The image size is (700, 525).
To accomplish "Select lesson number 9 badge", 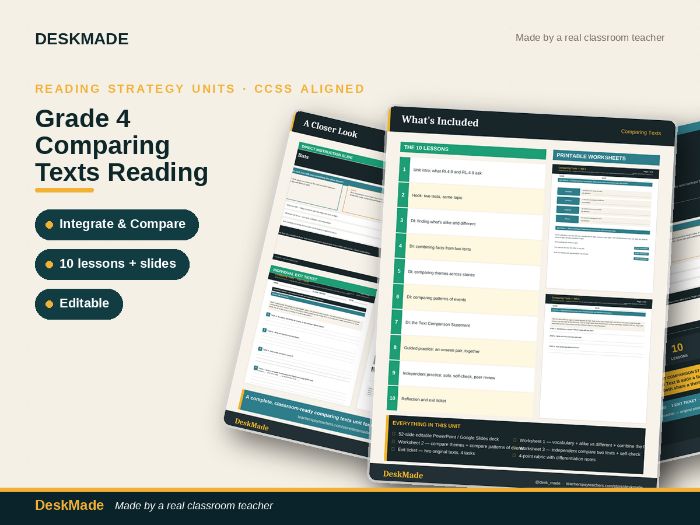I will point(393,373).
